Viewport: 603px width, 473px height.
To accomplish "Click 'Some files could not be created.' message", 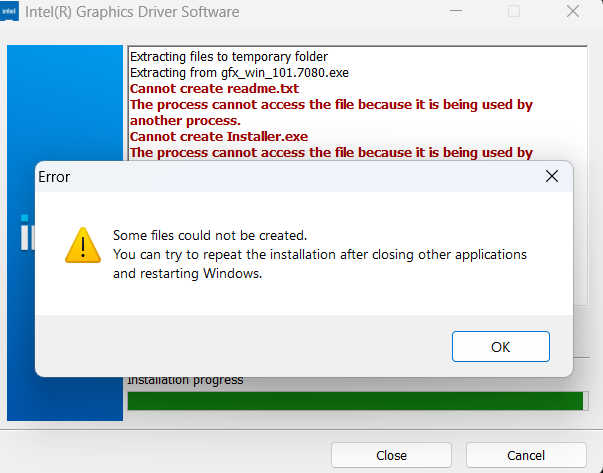I will 210,235.
